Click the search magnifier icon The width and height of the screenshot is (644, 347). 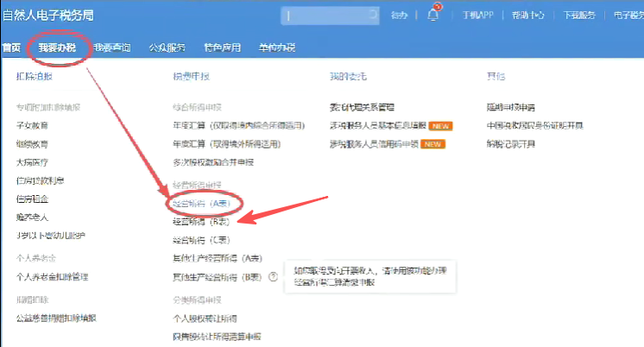click(373, 16)
